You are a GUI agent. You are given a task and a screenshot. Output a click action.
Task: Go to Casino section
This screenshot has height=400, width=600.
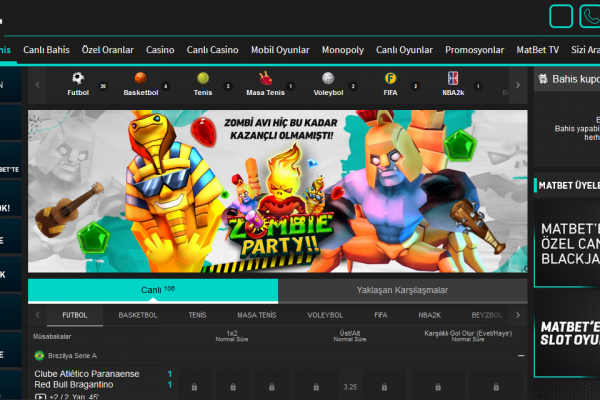[x=160, y=50]
